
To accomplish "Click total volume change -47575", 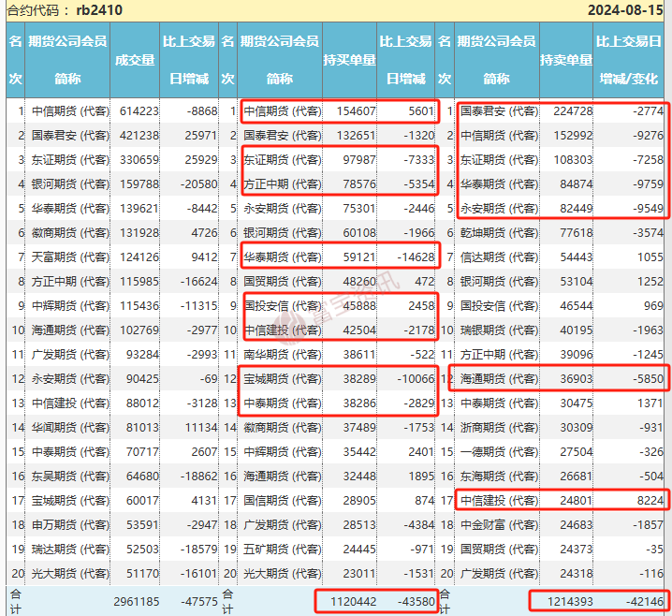I will pyautogui.click(x=198, y=602).
